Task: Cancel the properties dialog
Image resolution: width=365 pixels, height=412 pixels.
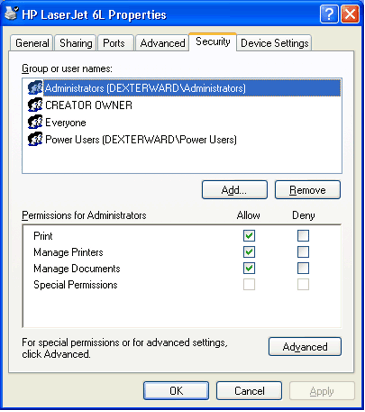Action: coord(249,391)
